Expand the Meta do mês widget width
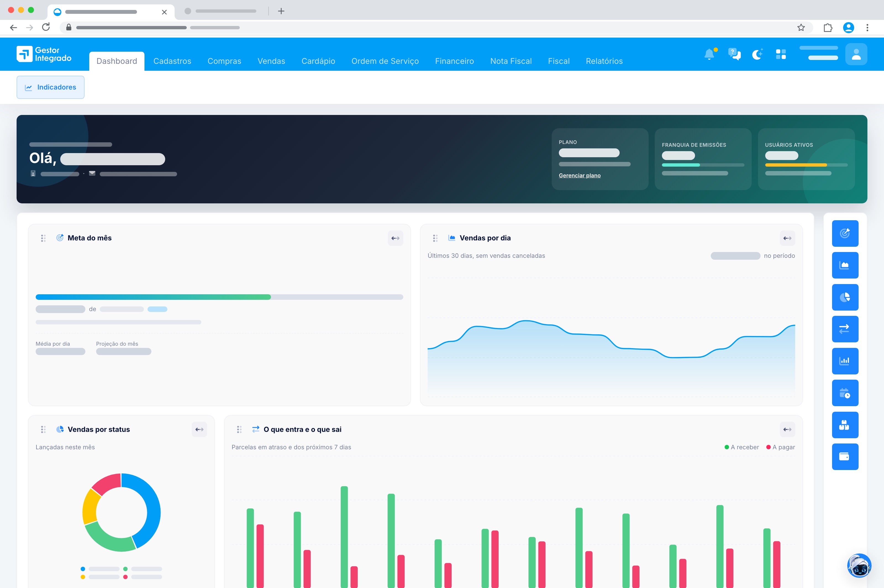The height and width of the screenshot is (588, 884). (395, 238)
